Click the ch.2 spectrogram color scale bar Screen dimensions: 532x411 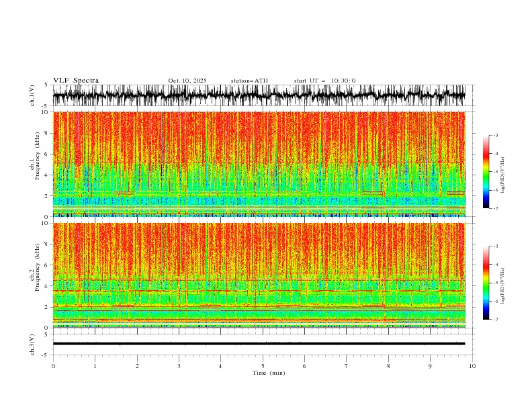click(x=486, y=283)
